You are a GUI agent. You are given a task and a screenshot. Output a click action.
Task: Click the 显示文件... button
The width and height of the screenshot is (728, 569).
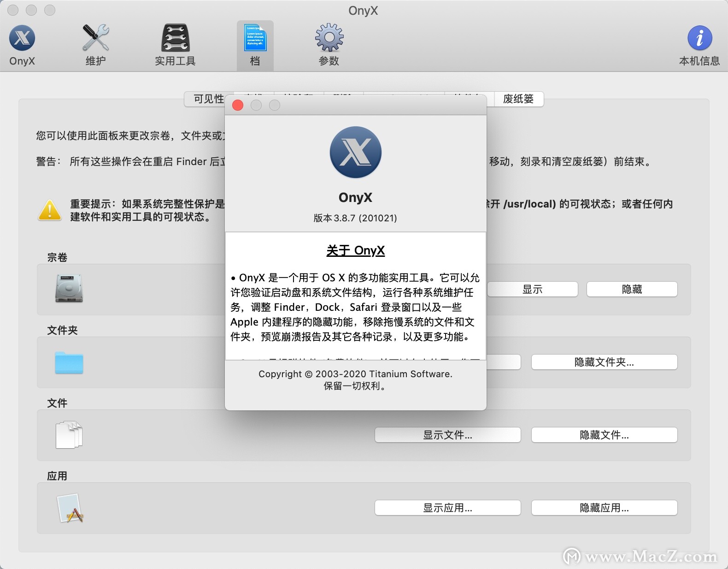[447, 435]
